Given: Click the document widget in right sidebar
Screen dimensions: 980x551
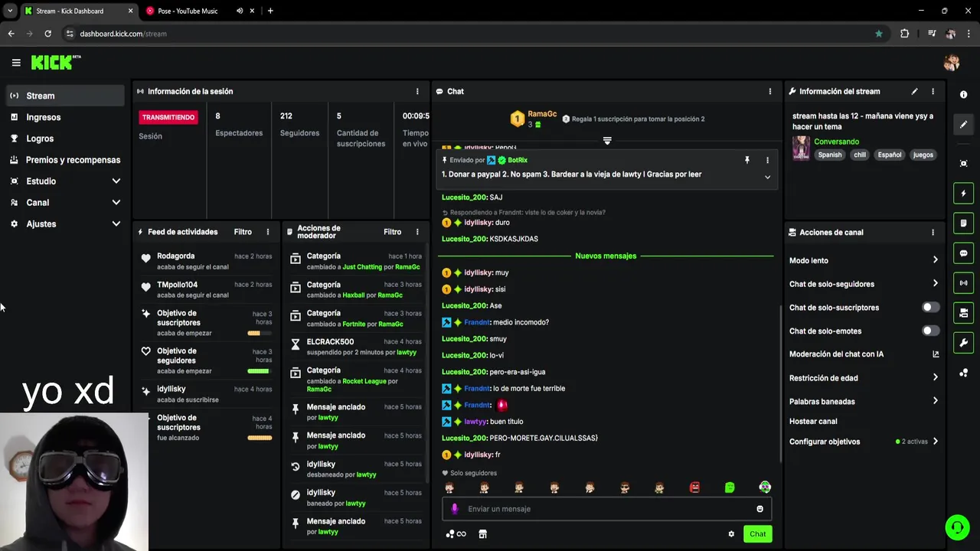Looking at the screenshot, I should [963, 223].
